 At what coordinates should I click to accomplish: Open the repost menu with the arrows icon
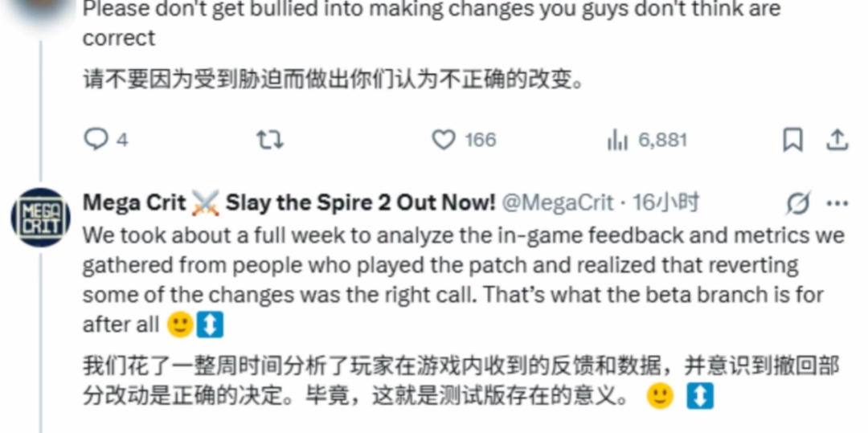[270, 140]
